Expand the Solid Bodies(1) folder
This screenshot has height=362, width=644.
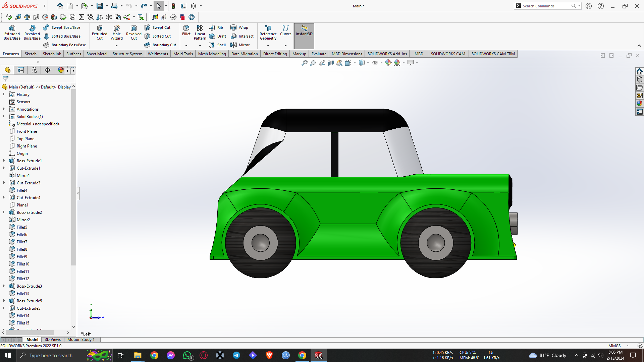pos(4,117)
